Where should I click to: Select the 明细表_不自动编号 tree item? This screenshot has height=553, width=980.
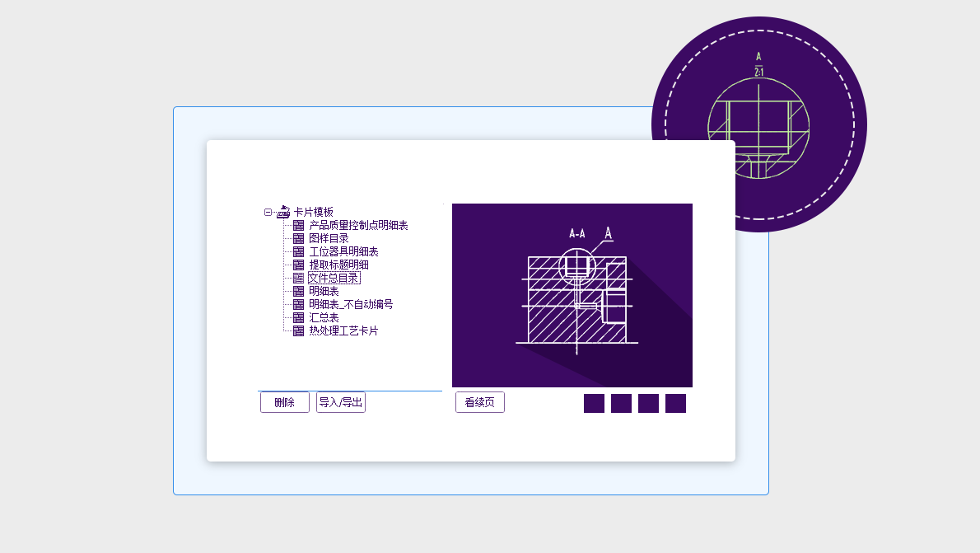(351, 304)
